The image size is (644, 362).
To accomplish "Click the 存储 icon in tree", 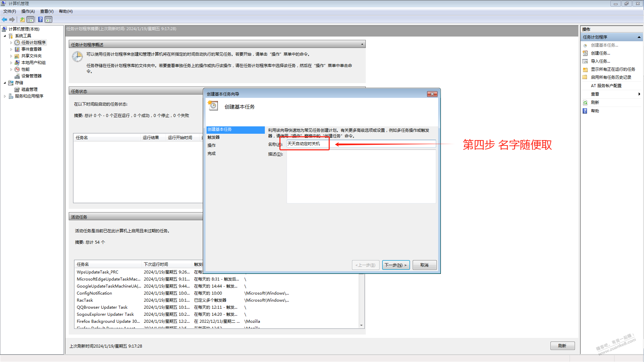I will 11,83.
